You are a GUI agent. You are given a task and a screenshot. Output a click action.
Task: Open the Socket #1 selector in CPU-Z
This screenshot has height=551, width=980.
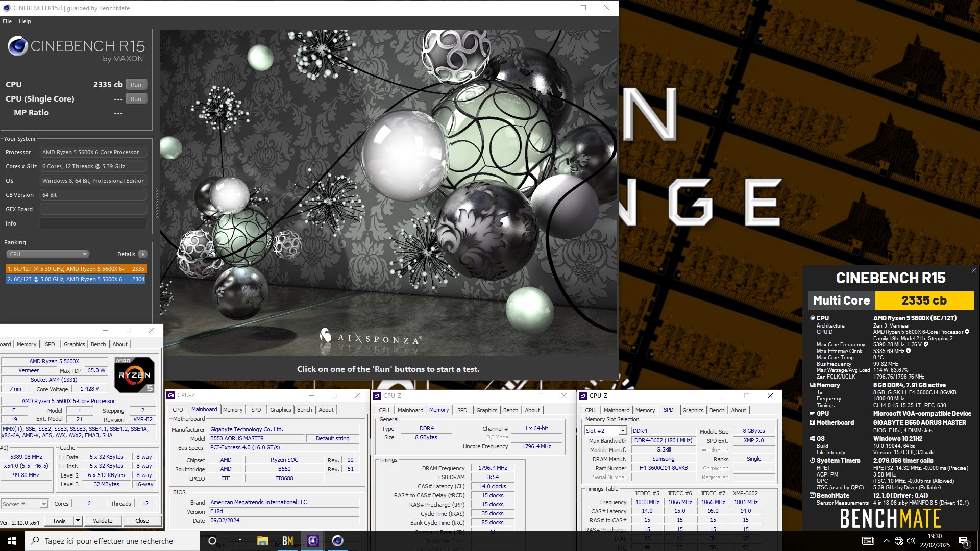[x=24, y=504]
